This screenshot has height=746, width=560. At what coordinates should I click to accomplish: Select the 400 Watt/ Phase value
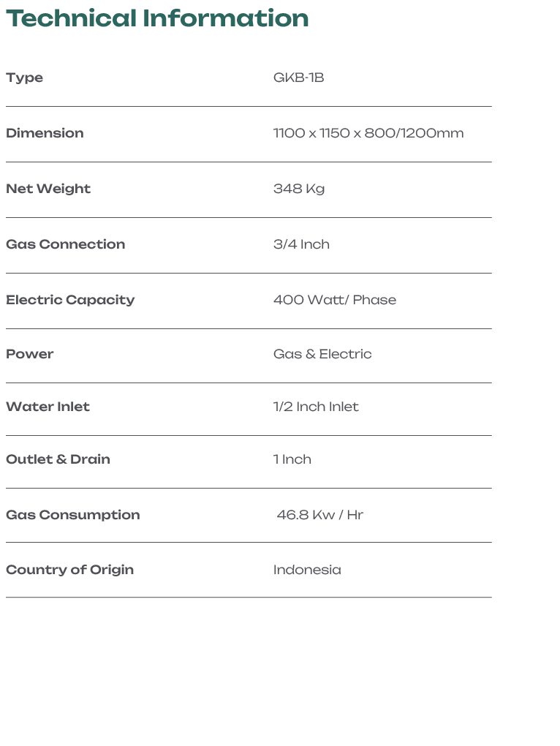(334, 300)
